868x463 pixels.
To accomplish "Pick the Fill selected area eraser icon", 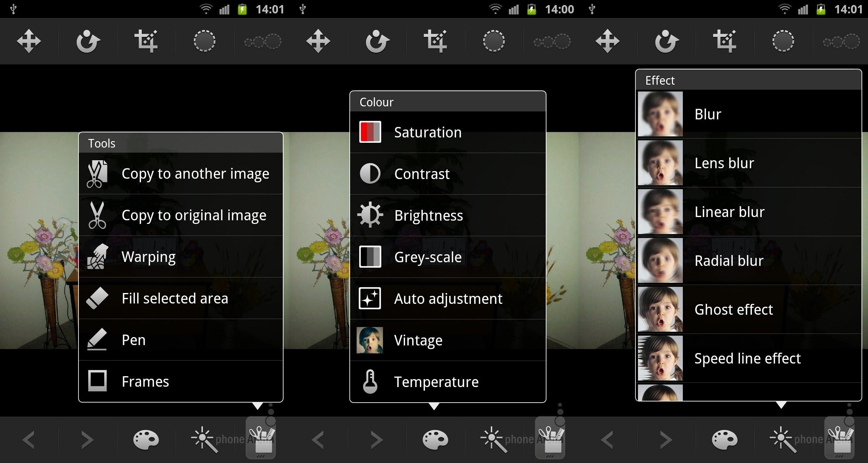I will pos(97,298).
